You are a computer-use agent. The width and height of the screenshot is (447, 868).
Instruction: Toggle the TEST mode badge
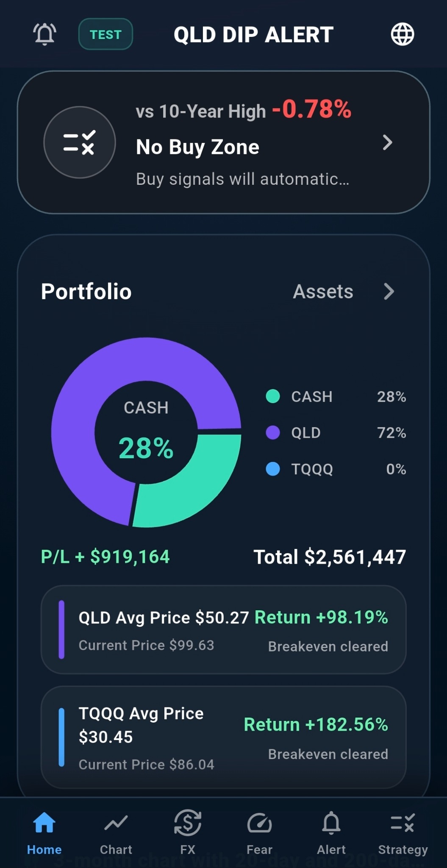click(x=106, y=34)
